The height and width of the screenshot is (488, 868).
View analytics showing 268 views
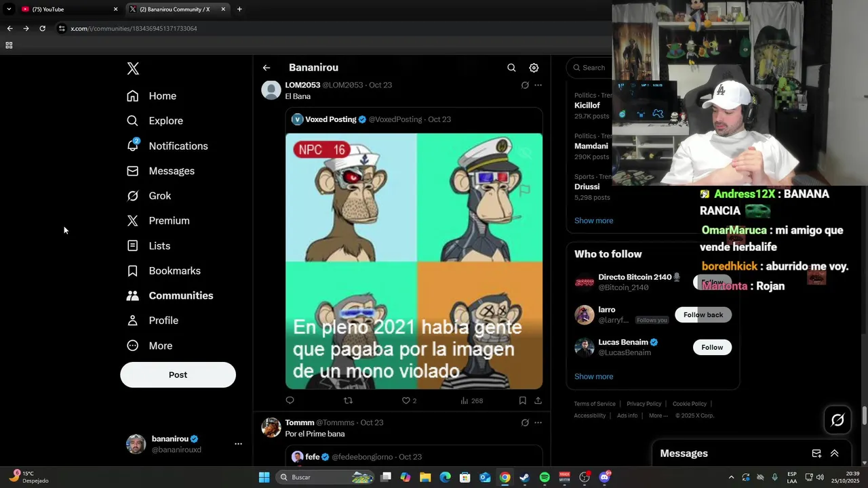pos(471,401)
